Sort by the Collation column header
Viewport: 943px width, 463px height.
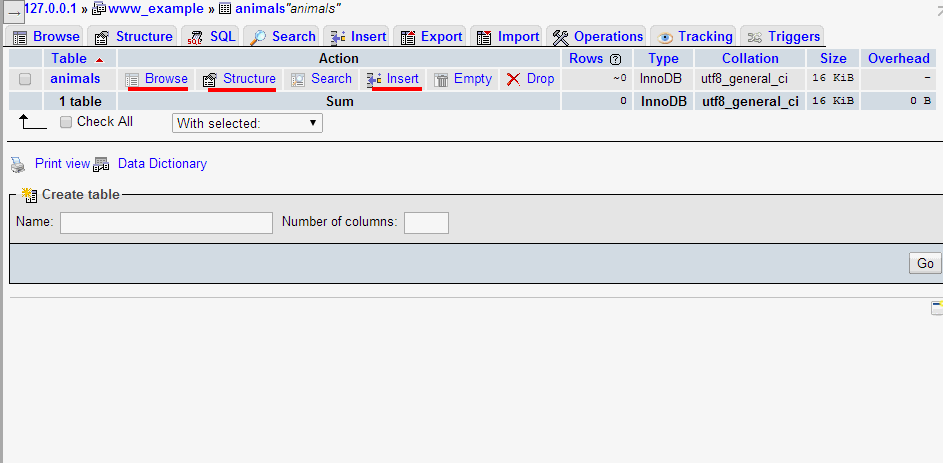(750, 58)
